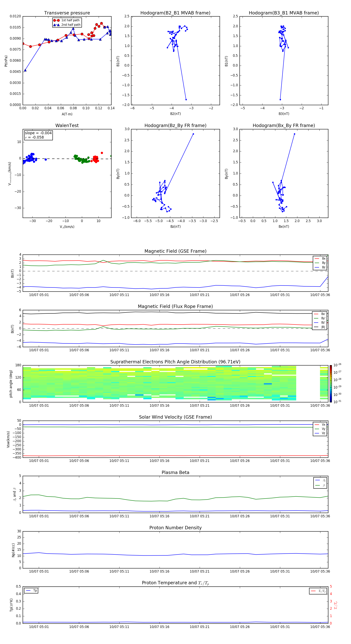This screenshot has width=351, height=644.
Task: Click the "Hodogram(Bx_By FR frame)" title
Action: [x=284, y=125]
